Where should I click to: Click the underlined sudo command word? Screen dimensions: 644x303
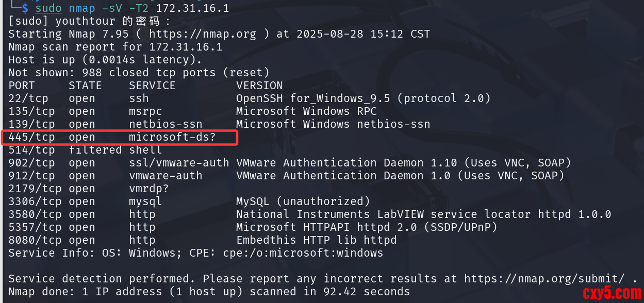[x=48, y=8]
